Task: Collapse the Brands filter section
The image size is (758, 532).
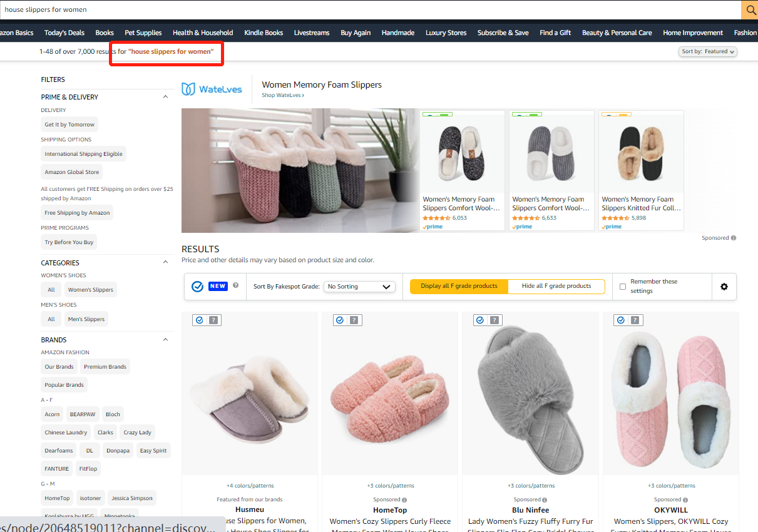Action: pyautogui.click(x=165, y=340)
